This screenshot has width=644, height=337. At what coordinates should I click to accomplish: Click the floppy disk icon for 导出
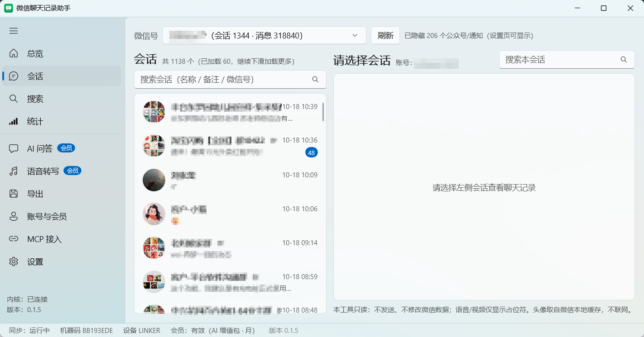[x=14, y=194]
